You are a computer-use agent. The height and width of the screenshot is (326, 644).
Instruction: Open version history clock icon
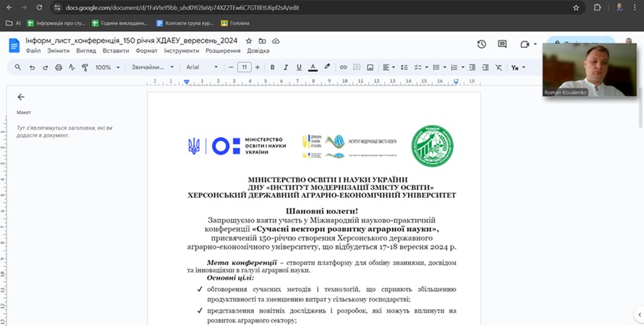tap(482, 44)
